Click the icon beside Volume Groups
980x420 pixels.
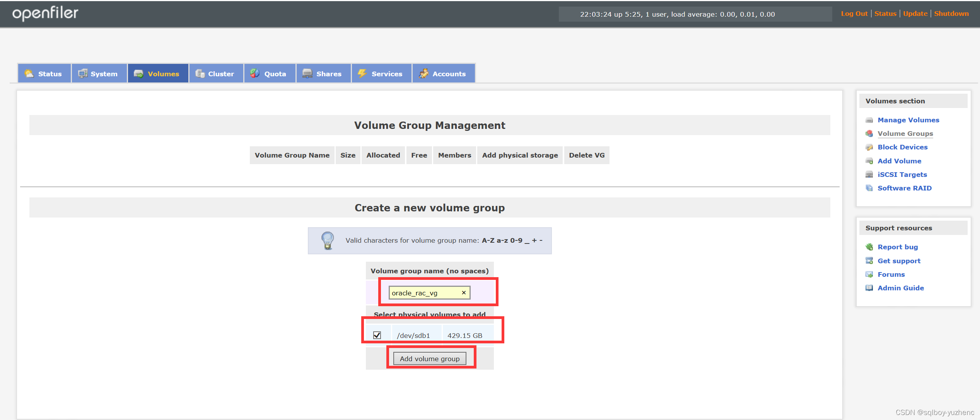(x=869, y=134)
